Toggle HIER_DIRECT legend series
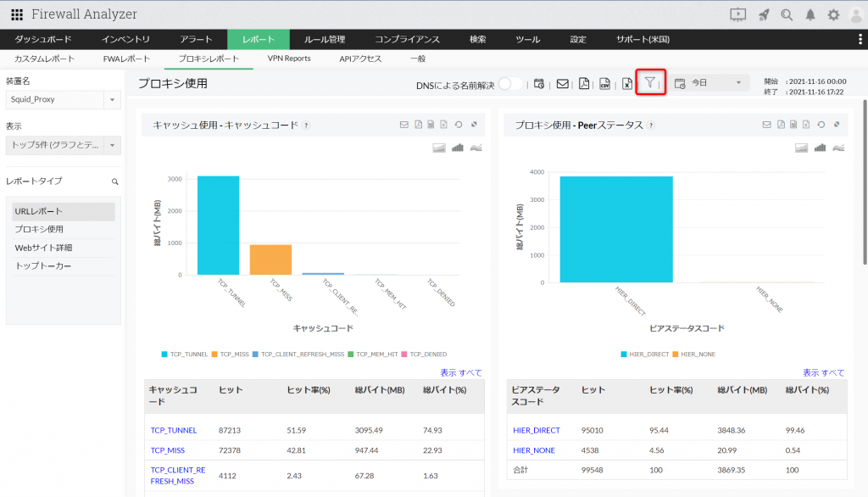 645,354
